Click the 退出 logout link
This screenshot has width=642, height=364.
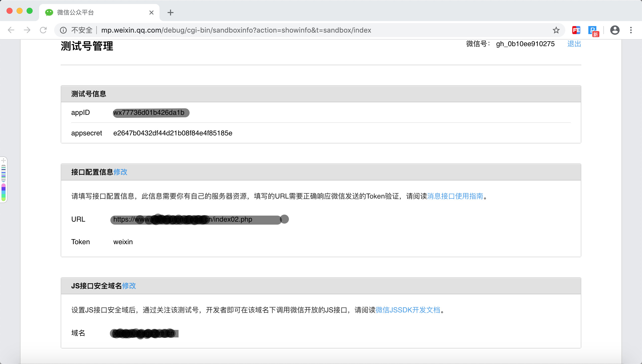[574, 44]
